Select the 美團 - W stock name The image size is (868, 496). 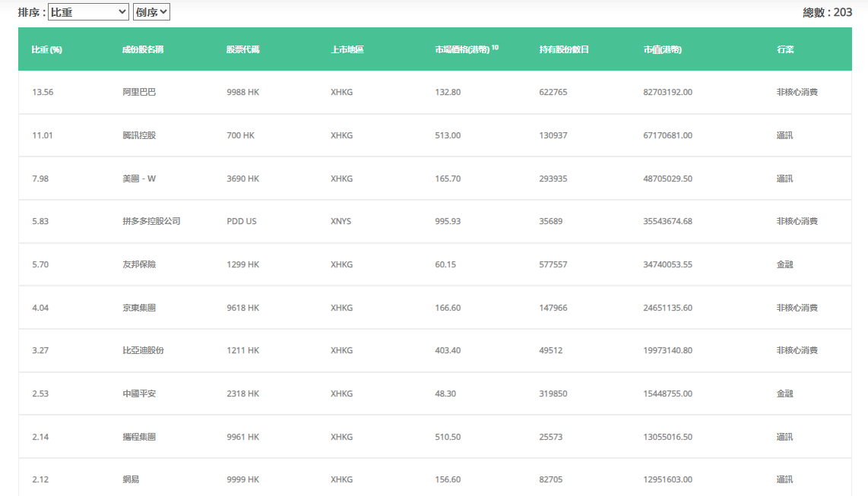pyautogui.click(x=139, y=178)
